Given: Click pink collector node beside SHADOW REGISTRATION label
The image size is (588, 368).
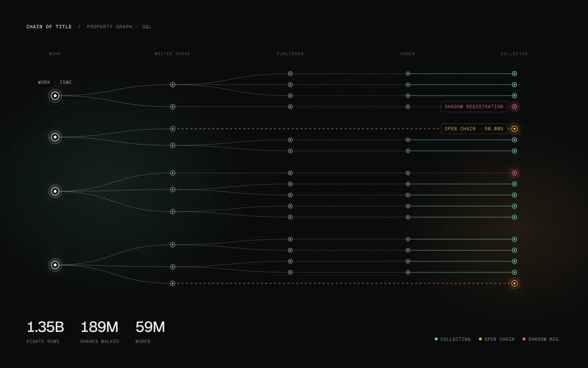Looking at the screenshot, I should pyautogui.click(x=514, y=107).
